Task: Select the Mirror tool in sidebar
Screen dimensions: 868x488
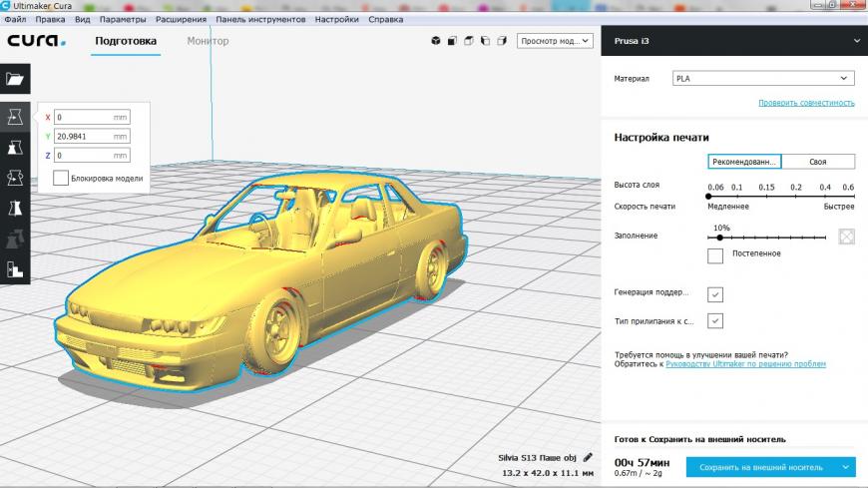Action: 15,209
